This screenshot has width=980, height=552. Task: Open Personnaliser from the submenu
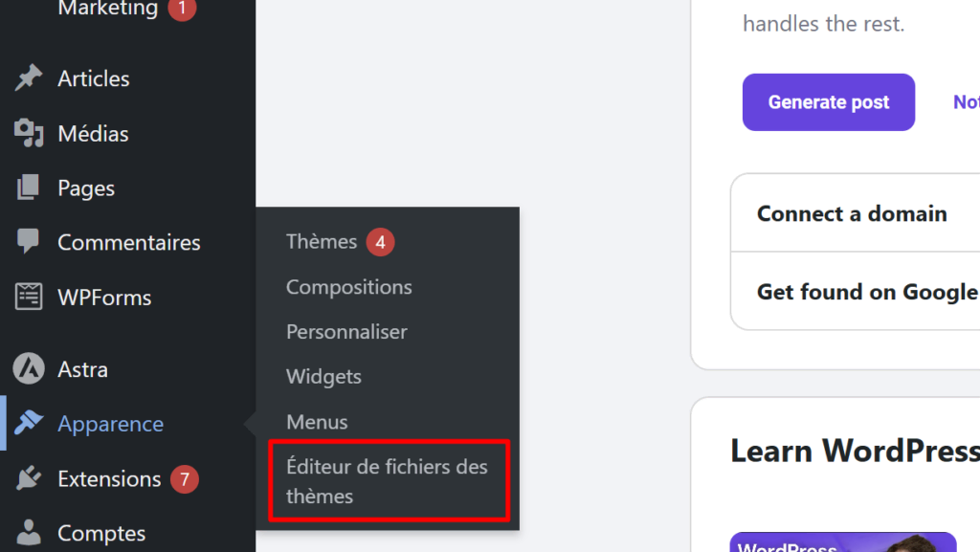click(346, 332)
